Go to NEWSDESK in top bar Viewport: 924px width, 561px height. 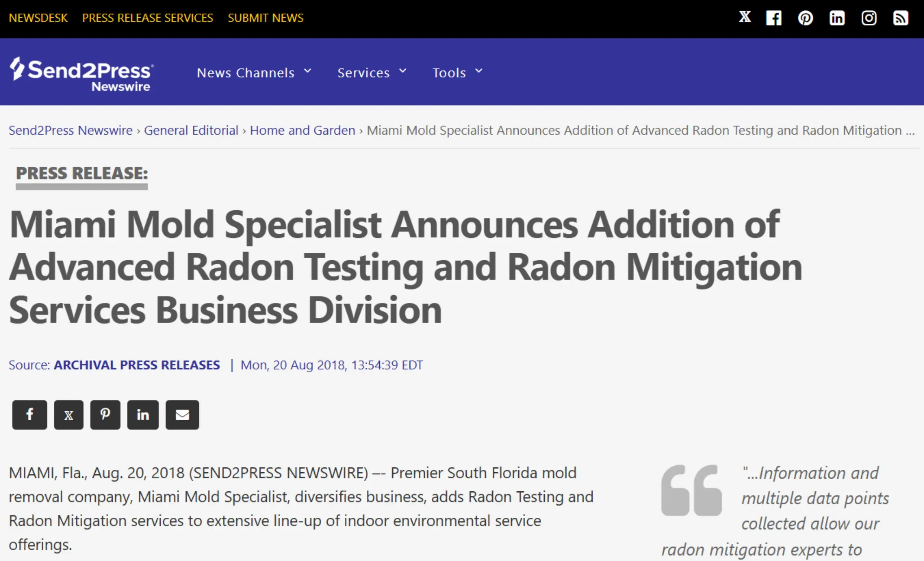(38, 18)
